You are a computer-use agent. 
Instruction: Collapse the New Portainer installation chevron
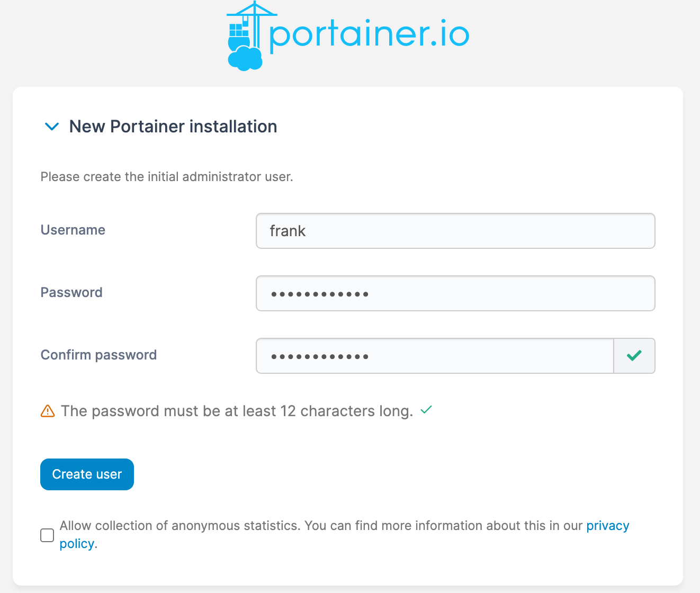[52, 127]
